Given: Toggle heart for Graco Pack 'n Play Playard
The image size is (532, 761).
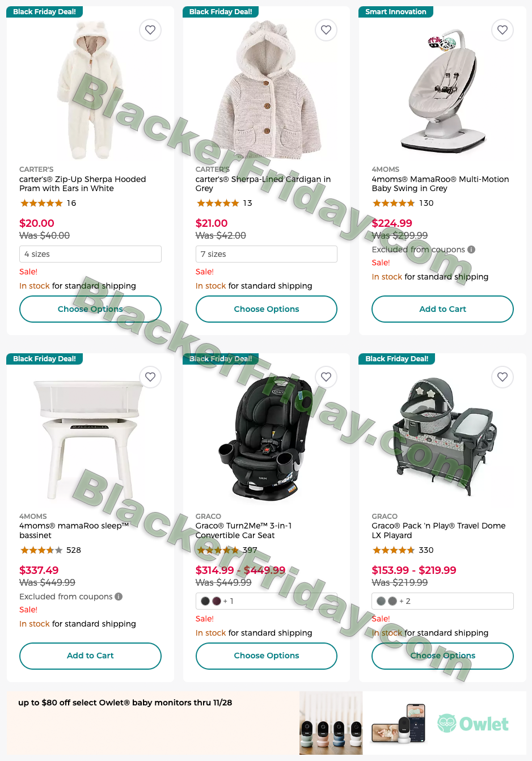Looking at the screenshot, I should point(503,377).
